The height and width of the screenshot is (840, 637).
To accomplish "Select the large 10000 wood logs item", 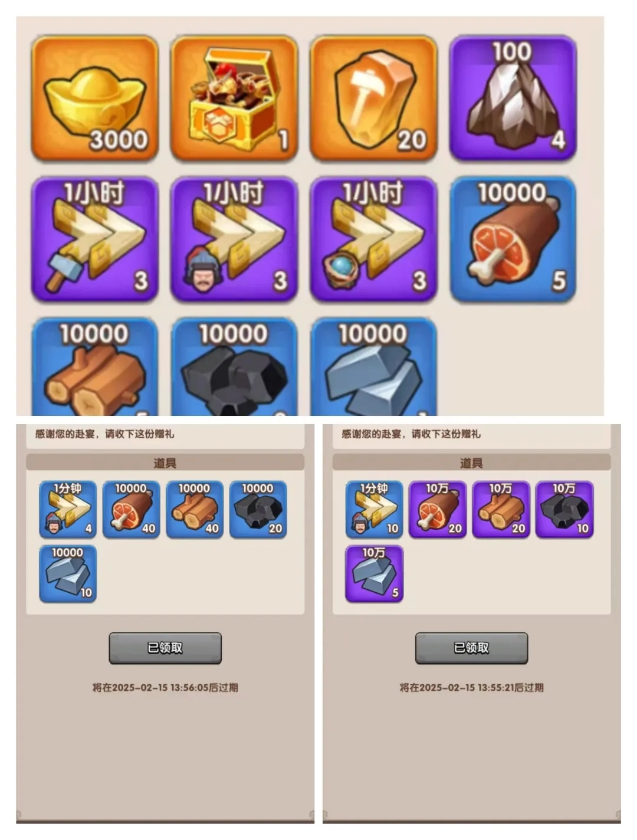I will (x=94, y=366).
